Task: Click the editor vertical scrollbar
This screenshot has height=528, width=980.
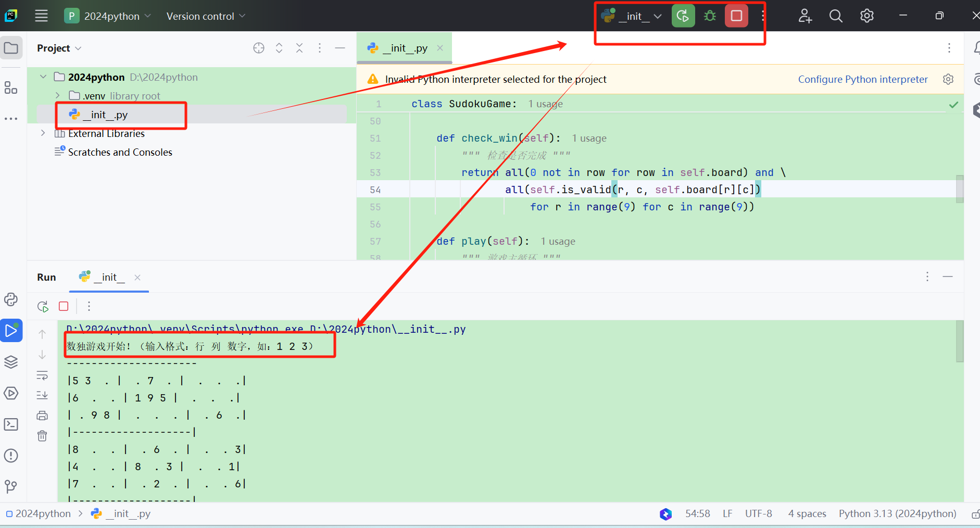Action: coord(960,188)
